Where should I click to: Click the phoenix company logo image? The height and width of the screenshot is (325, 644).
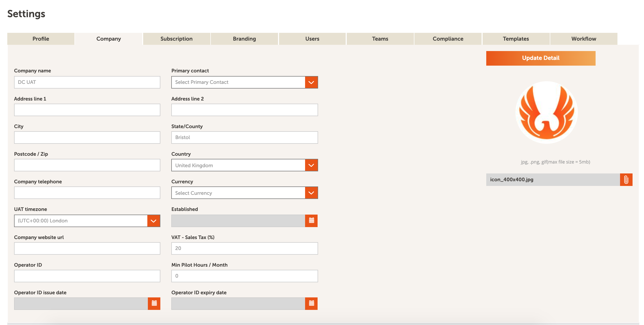pos(547,113)
